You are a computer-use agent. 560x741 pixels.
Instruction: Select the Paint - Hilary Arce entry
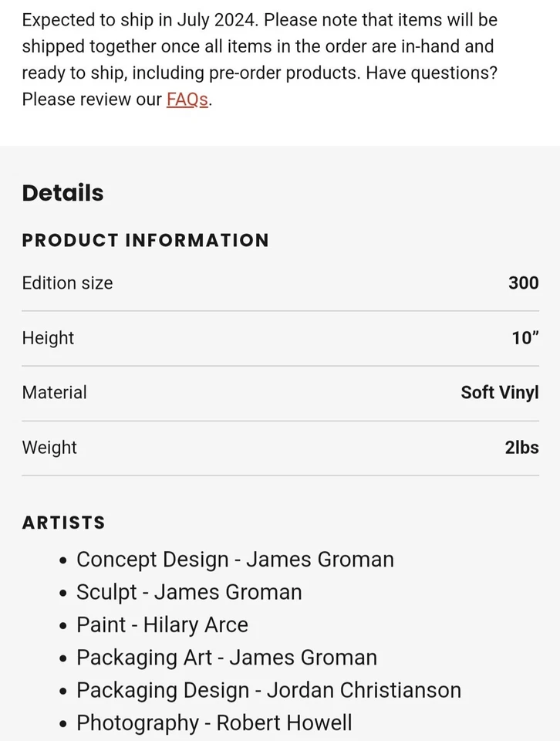[x=162, y=624]
